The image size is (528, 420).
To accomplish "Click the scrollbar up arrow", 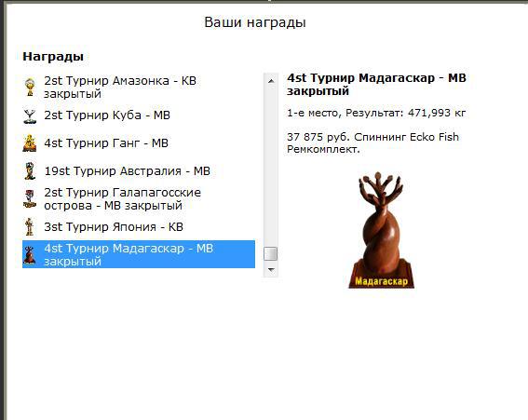I will (x=271, y=81).
